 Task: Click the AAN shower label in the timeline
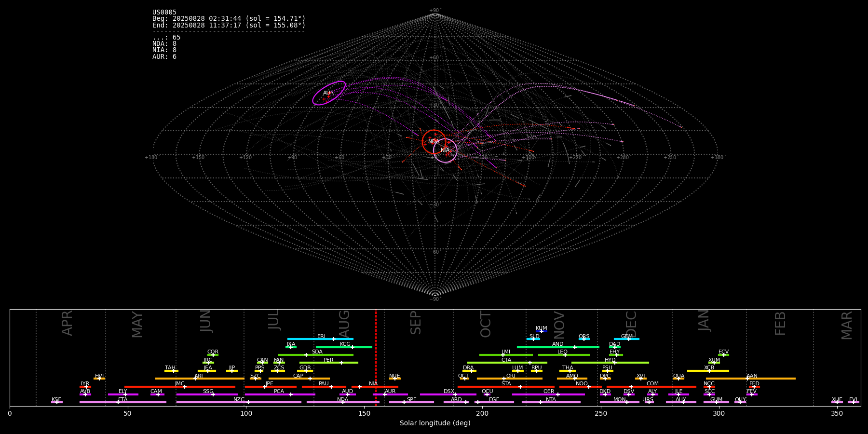[x=752, y=376]
